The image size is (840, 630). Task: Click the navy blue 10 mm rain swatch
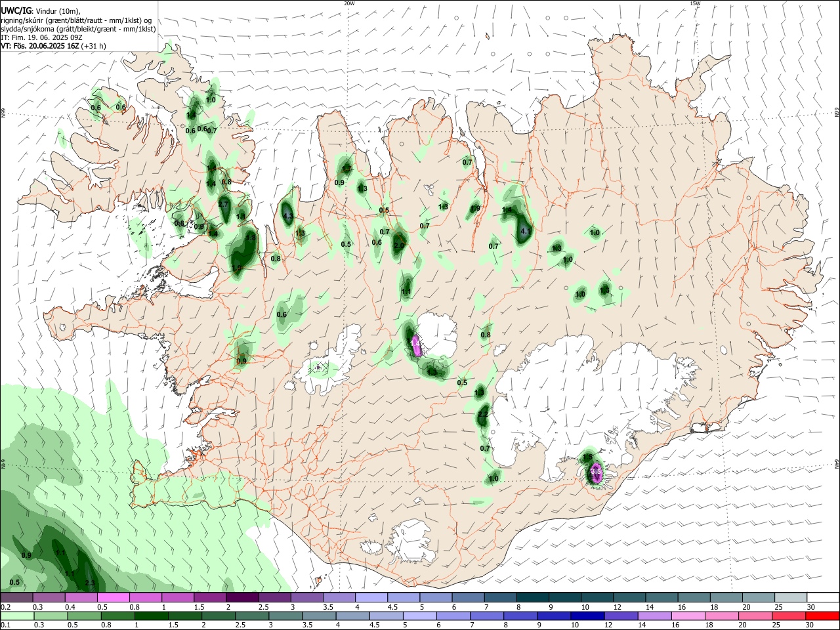(x=587, y=616)
